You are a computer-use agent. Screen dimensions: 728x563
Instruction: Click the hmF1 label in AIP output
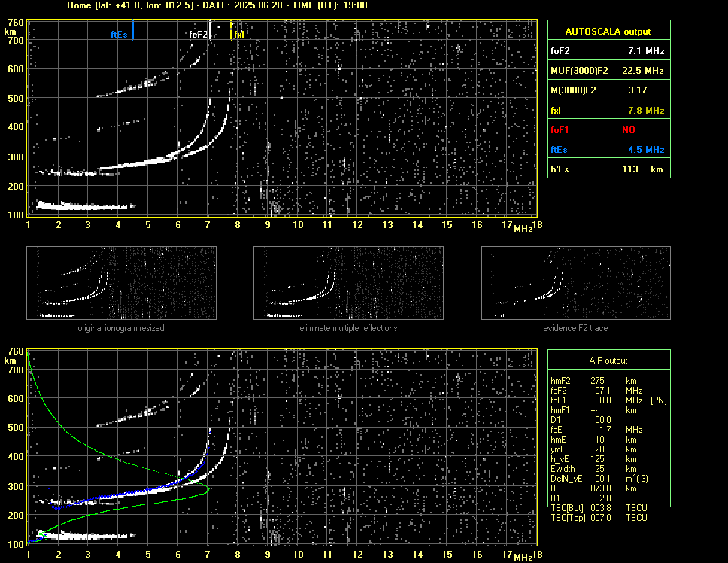560,410
